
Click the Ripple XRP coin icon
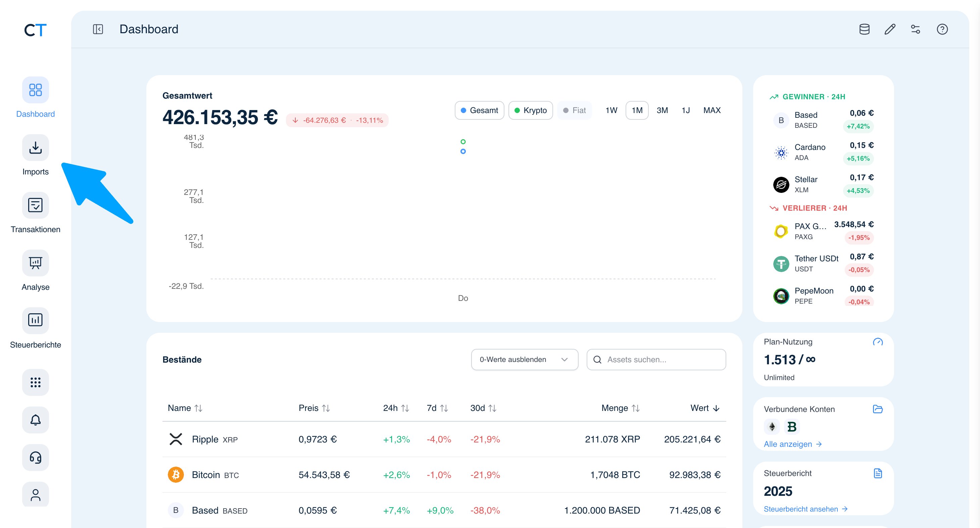[176, 439]
